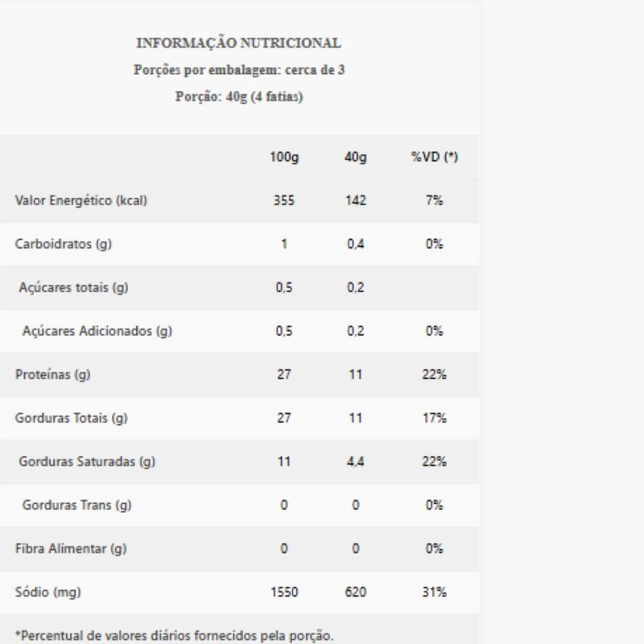
Task: Select the Porção: 40g (4 fatias) text
Action: click(x=239, y=97)
